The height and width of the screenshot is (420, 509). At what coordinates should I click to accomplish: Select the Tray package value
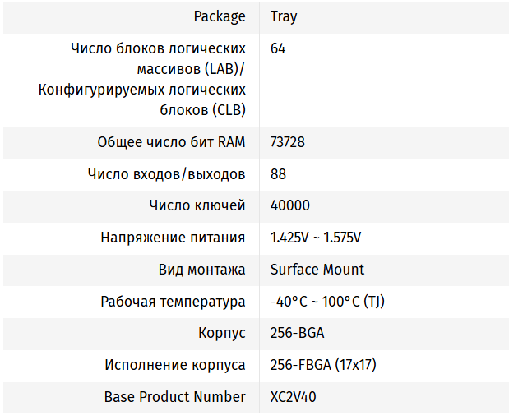[284, 16]
